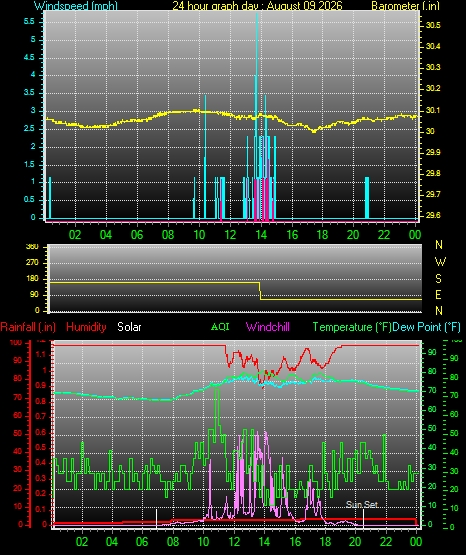The height and width of the screenshot is (555, 466).
Task: Click the "1.5" windspeed scale value
Action: click(29, 164)
